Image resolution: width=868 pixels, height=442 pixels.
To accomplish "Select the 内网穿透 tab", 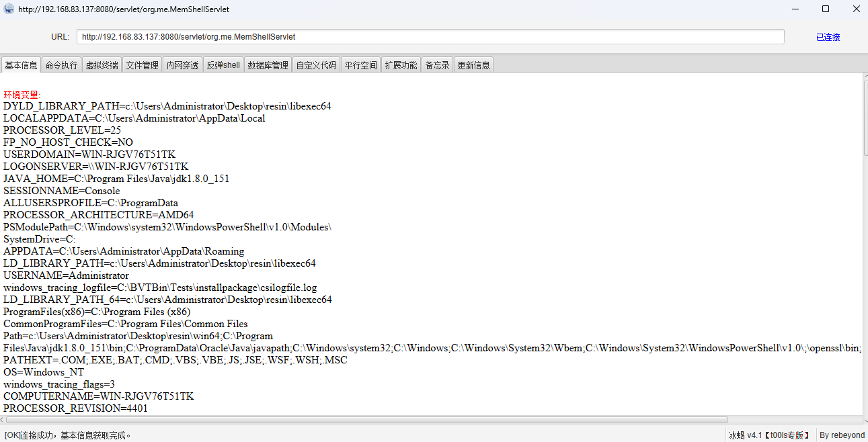I will click(x=183, y=65).
